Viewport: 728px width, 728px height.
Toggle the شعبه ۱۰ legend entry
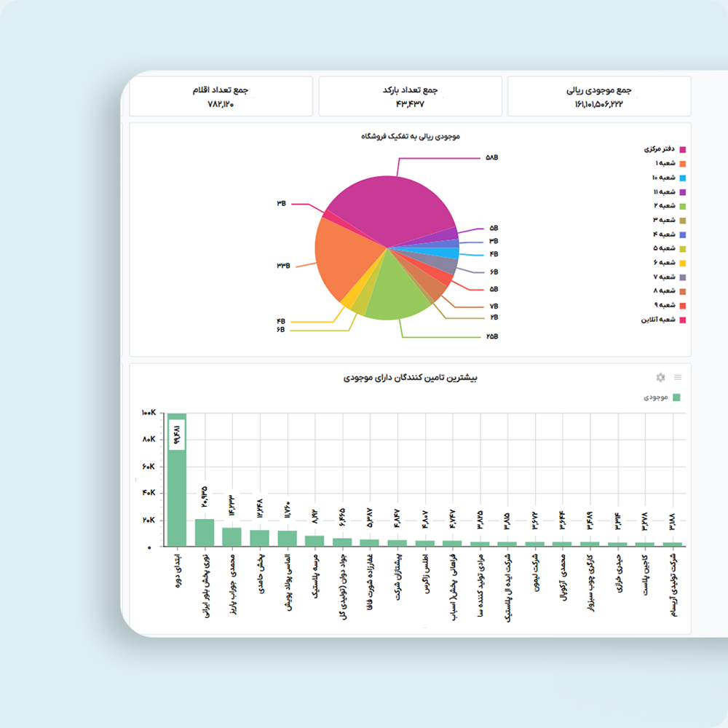point(668,178)
